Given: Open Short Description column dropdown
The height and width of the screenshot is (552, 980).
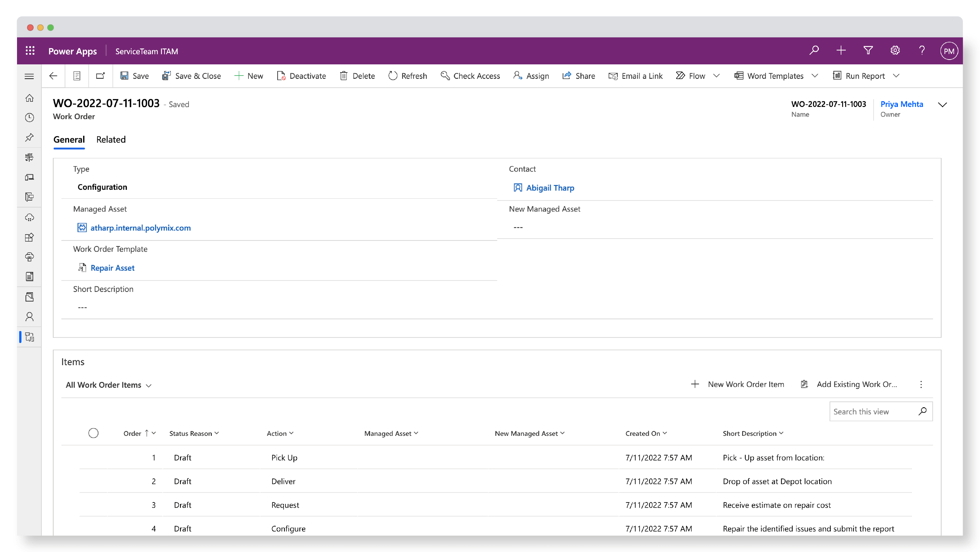Looking at the screenshot, I should click(x=781, y=433).
